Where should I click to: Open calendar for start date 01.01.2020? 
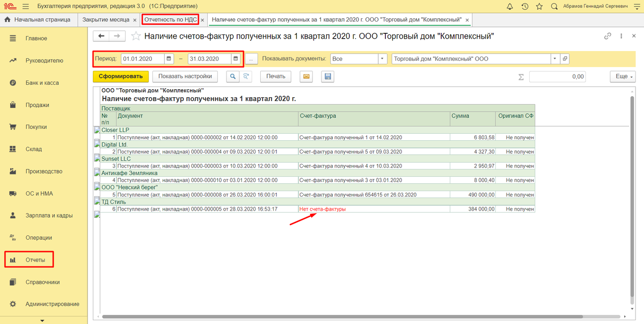point(169,59)
